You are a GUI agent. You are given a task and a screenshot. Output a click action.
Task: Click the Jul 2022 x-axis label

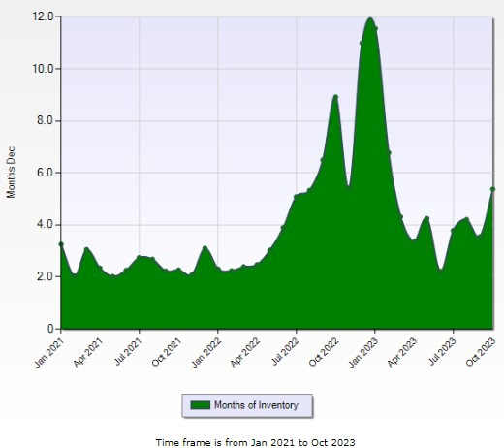tap(285, 351)
